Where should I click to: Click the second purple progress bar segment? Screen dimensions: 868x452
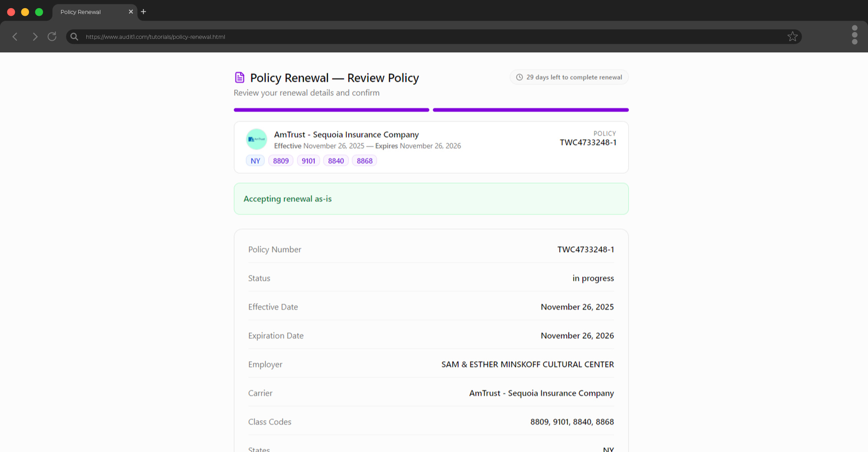click(x=531, y=109)
